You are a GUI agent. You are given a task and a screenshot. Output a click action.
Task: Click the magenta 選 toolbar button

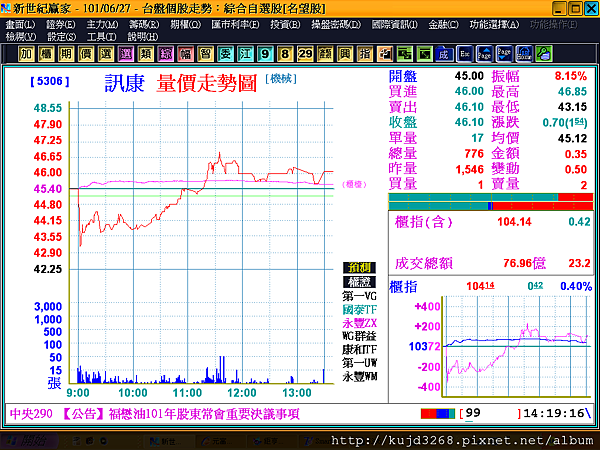pyautogui.click(x=126, y=54)
